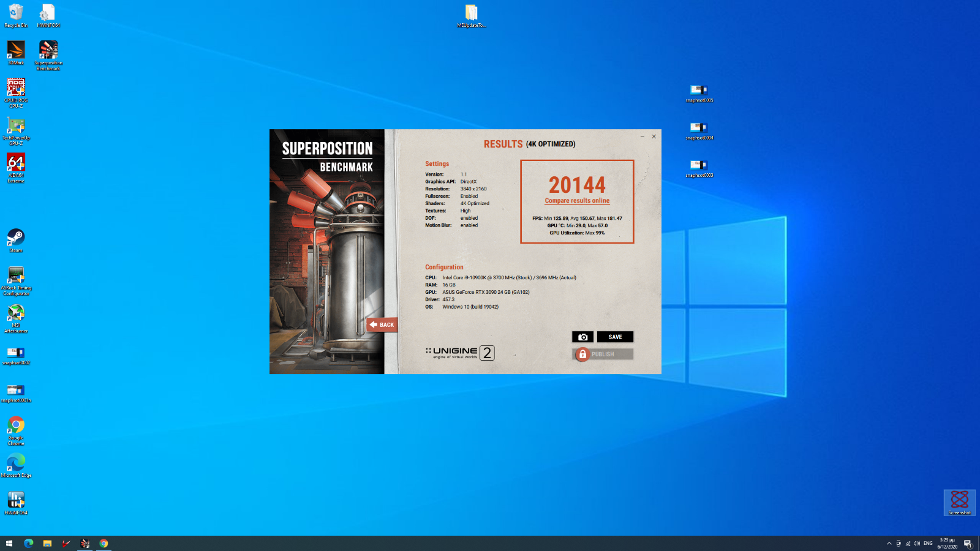Show hidden system tray icons
Image resolution: width=980 pixels, height=551 pixels.
[x=889, y=543]
